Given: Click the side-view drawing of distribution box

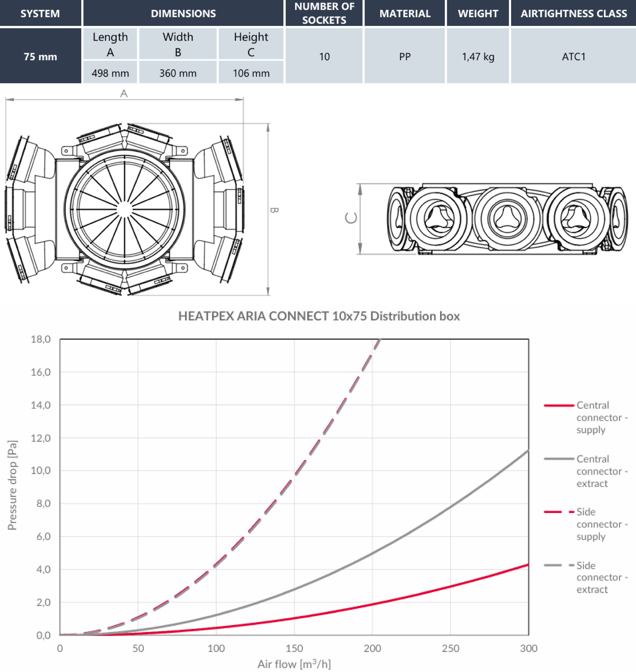Looking at the screenshot, I should tap(507, 219).
